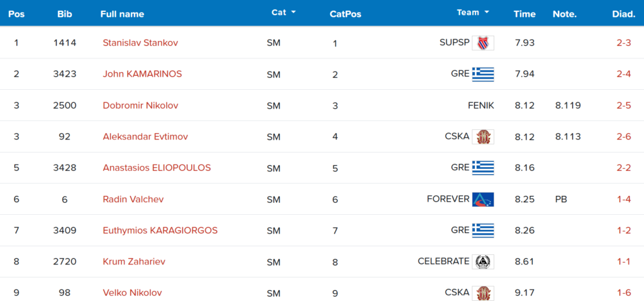Click the CSKA emblem in Velko Nikolov's row
This screenshot has width=644, height=304.
(483, 293)
